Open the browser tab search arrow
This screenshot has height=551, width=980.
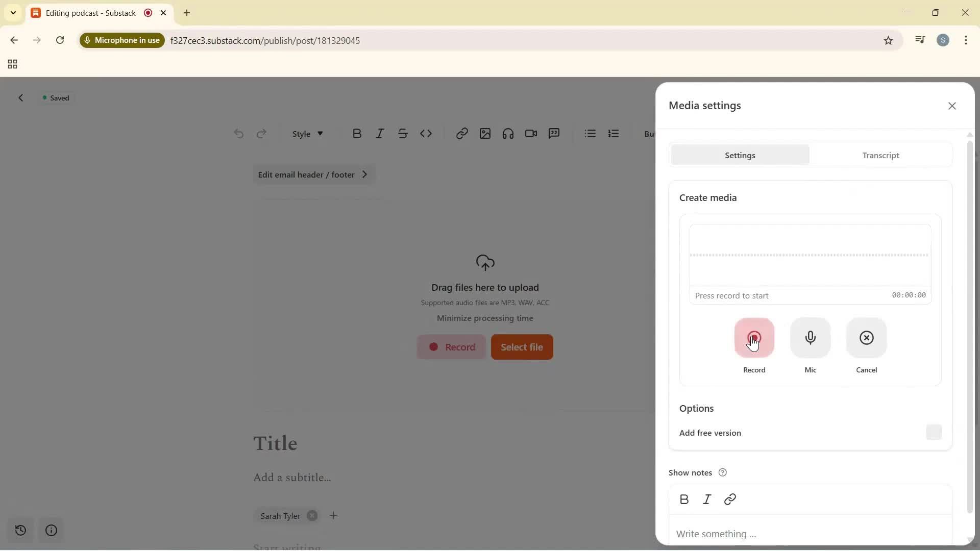13,13
